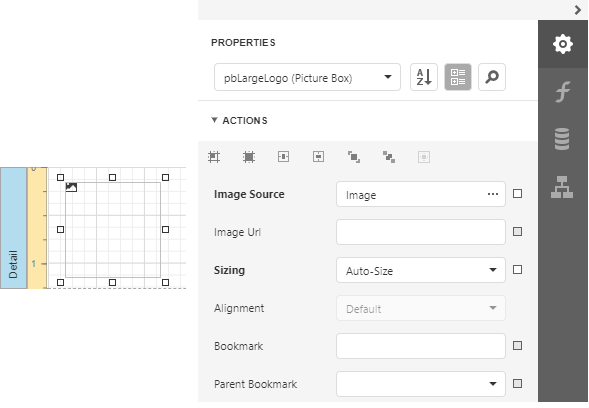Sort properties alphabetically with A-Z button

coord(424,77)
